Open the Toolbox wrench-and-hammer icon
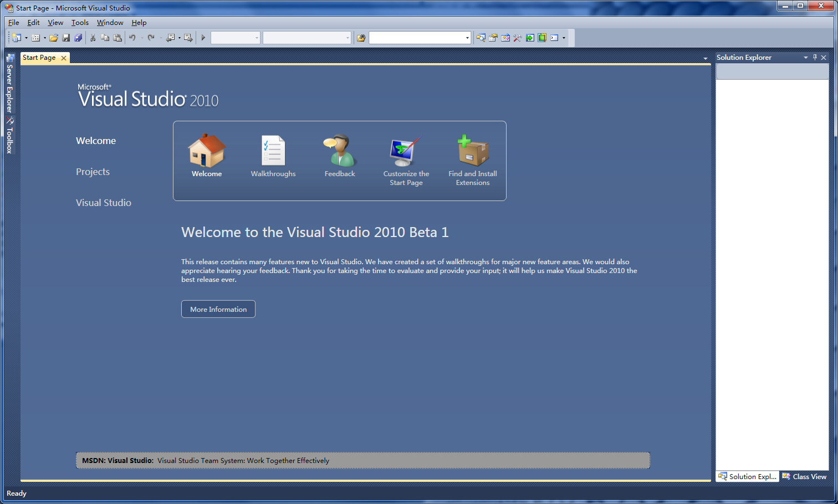 [518, 38]
